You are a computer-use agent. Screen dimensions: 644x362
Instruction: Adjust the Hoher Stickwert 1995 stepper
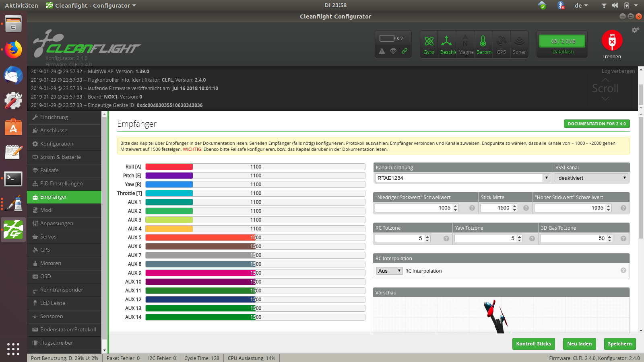click(609, 208)
